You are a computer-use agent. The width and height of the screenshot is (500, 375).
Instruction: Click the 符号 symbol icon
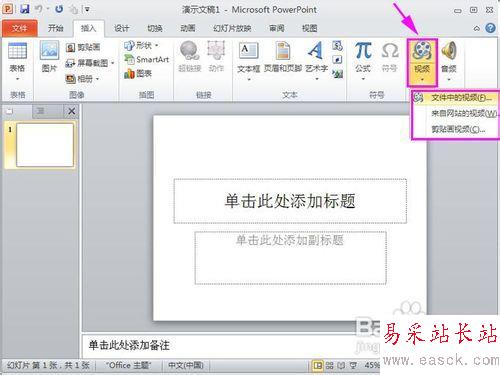(x=389, y=57)
